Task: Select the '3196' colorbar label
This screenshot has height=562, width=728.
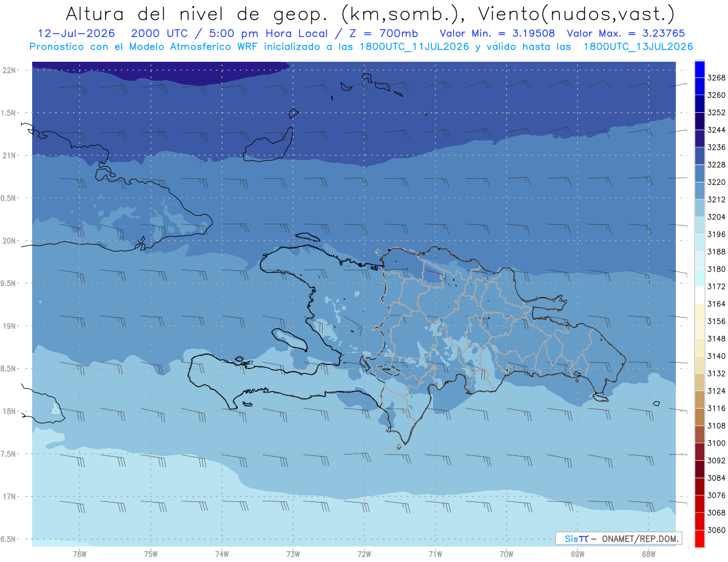Action: [716, 234]
